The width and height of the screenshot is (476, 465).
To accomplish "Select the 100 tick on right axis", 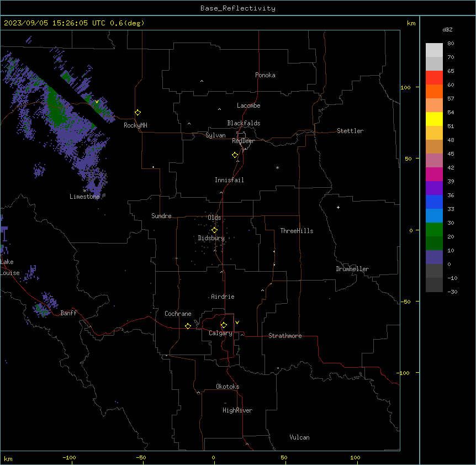I will tap(405, 87).
